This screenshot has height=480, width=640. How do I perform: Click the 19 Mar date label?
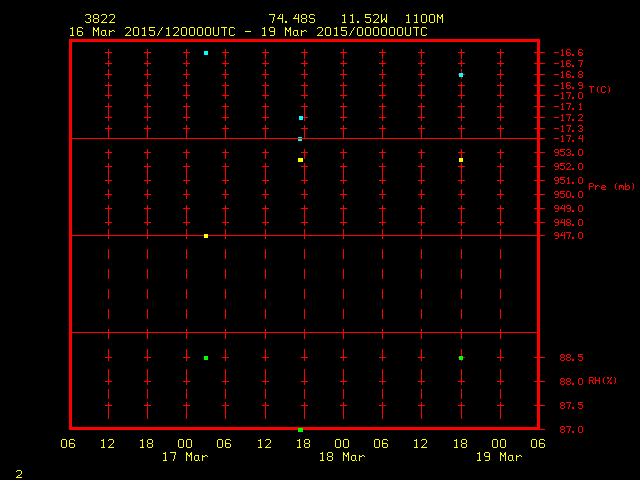(499, 457)
